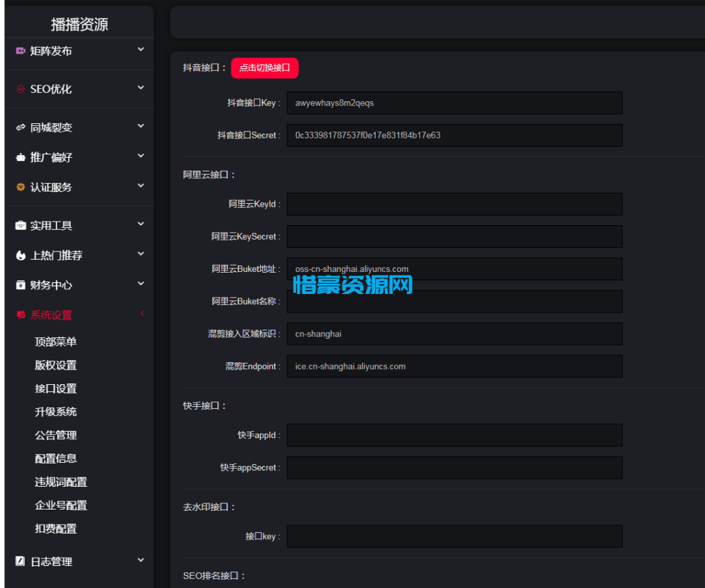Open 财务中心 using its icon
Screen dimensions: 705x588
(19, 284)
